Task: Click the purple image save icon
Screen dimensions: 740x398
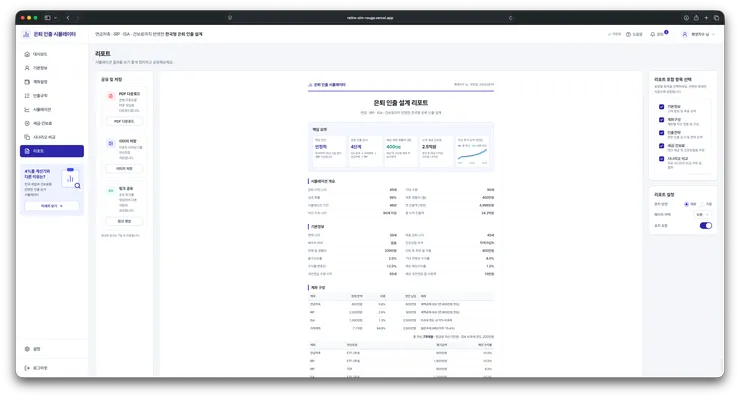Action: (x=110, y=143)
